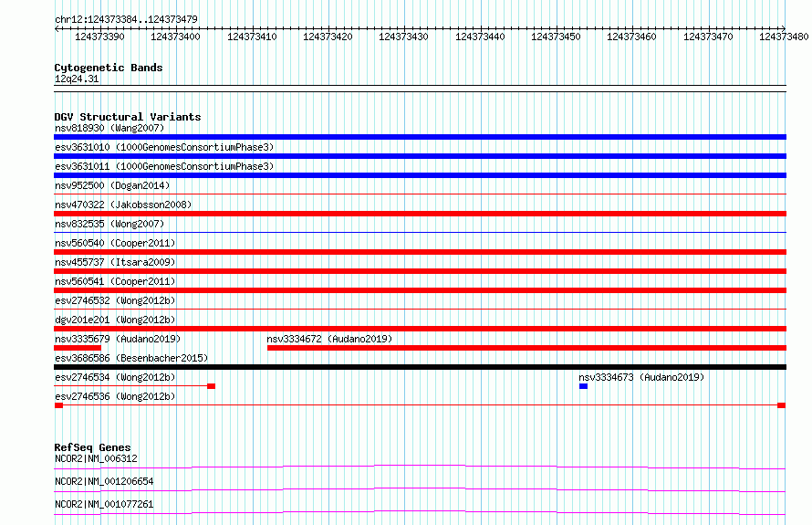Open variant esv2746536 (Wong2012b) label
This screenshot has width=812, height=525.
click(x=115, y=396)
